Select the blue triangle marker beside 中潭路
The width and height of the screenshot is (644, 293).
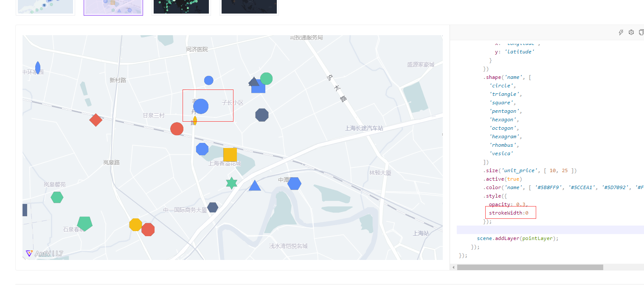pyautogui.click(x=255, y=185)
